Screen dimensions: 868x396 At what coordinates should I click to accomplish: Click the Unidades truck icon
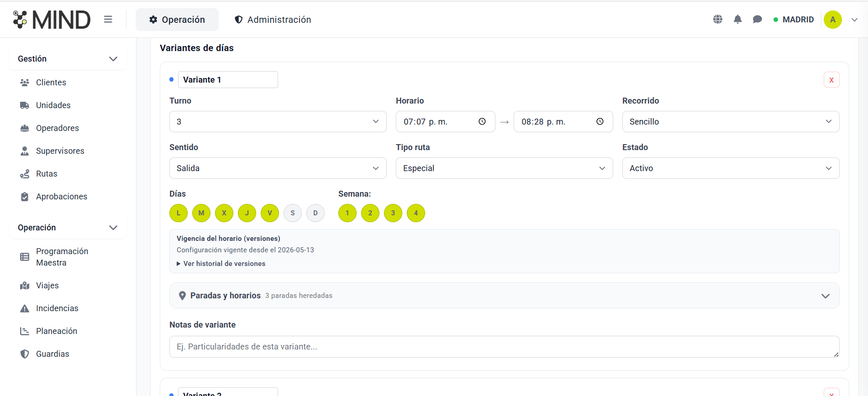coord(25,105)
